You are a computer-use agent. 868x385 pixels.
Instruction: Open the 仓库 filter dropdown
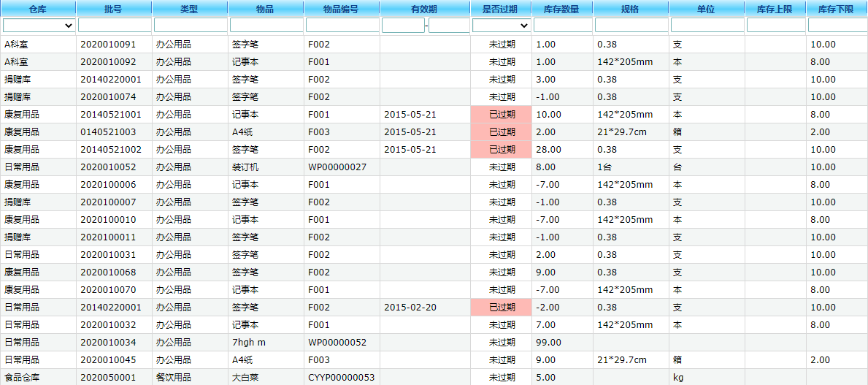click(x=39, y=26)
